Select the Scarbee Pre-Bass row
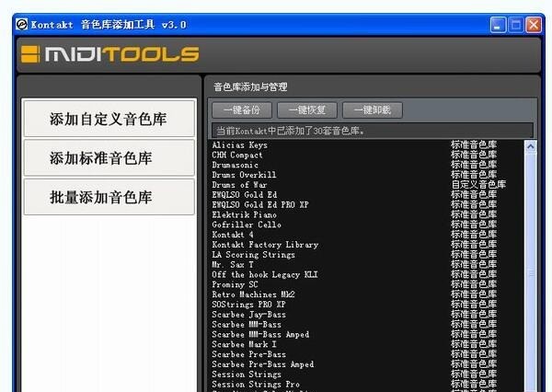The width and height of the screenshot is (552, 392). pyautogui.click(x=367, y=354)
